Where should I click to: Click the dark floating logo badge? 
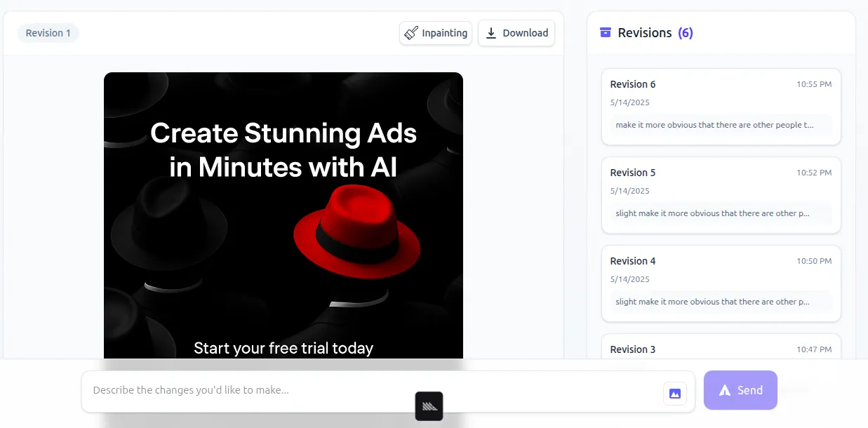click(429, 406)
